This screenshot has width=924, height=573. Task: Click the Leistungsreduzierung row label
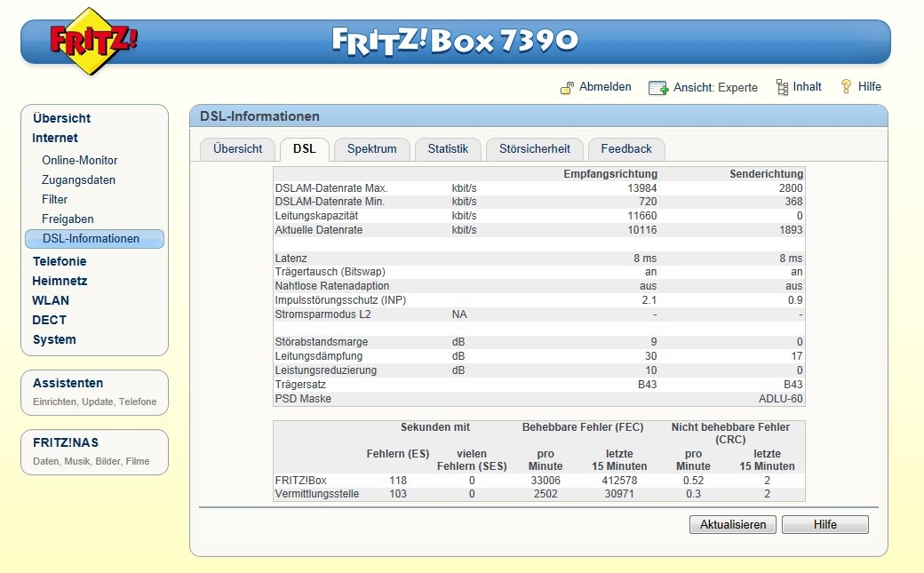tap(325, 370)
